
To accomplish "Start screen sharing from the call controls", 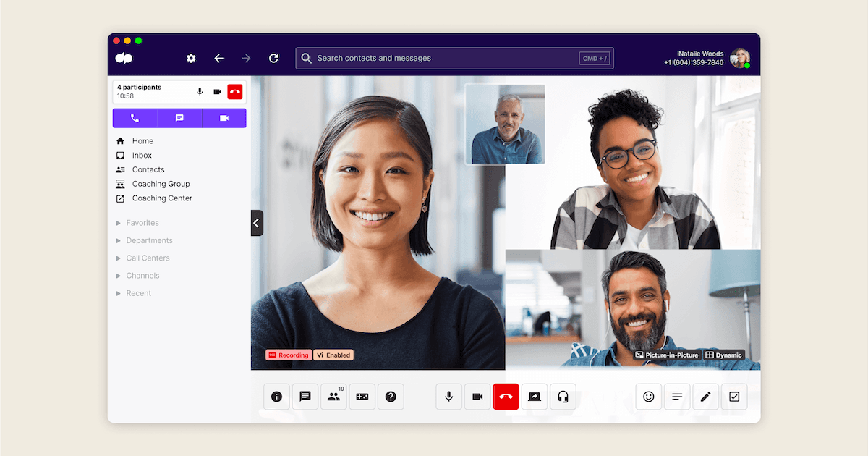I will coord(535,396).
